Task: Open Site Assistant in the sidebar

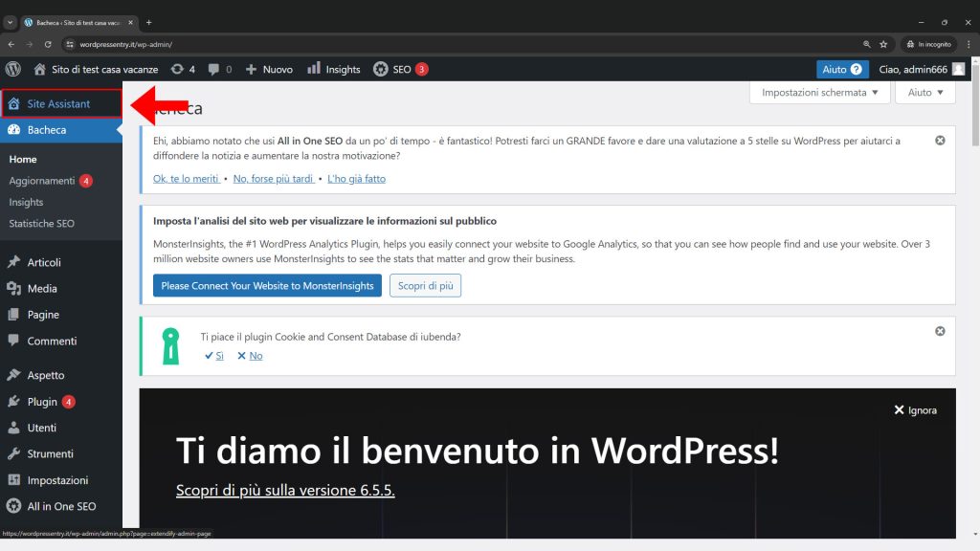Action: point(61,103)
